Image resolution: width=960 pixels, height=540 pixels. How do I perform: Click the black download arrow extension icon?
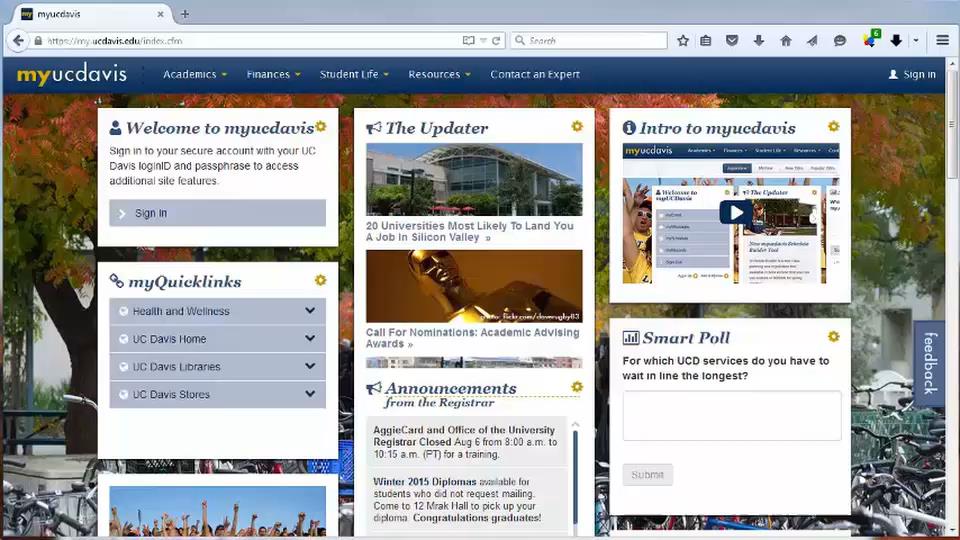896,40
